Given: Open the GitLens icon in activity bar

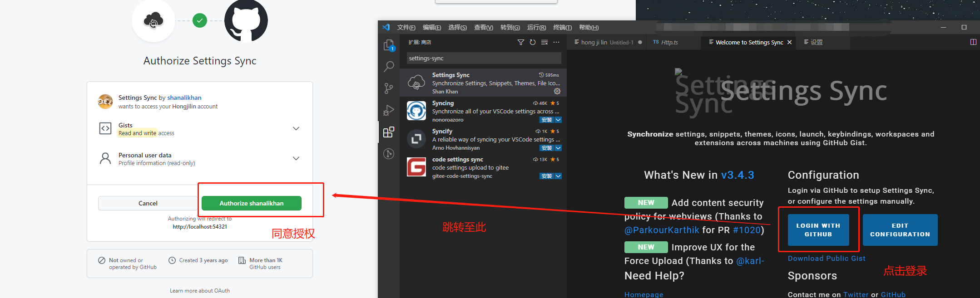Looking at the screenshot, I should coord(389,154).
